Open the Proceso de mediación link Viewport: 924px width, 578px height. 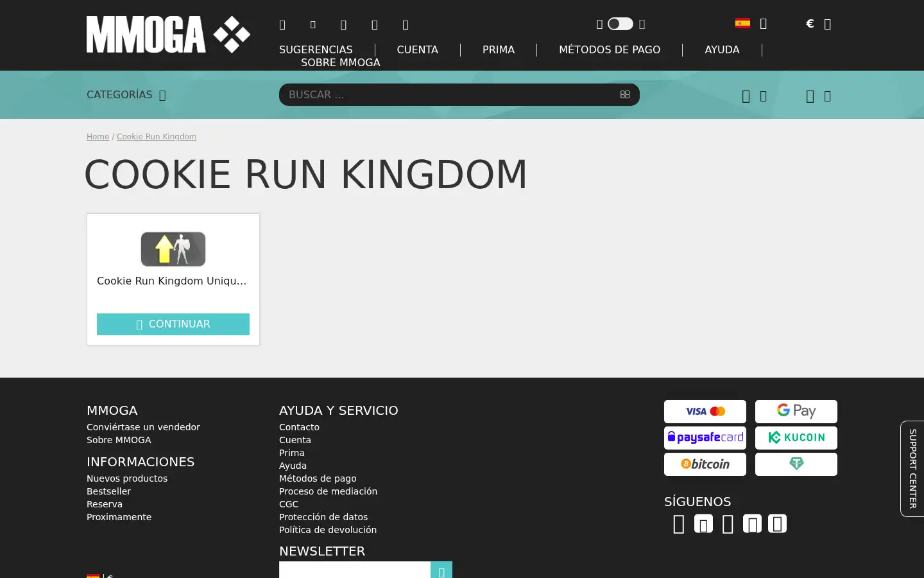[x=328, y=491]
